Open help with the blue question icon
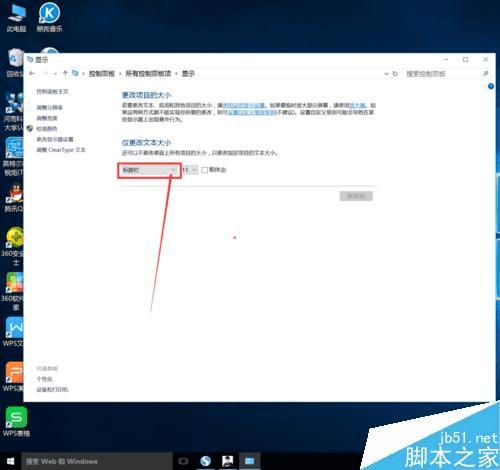 click(x=491, y=86)
